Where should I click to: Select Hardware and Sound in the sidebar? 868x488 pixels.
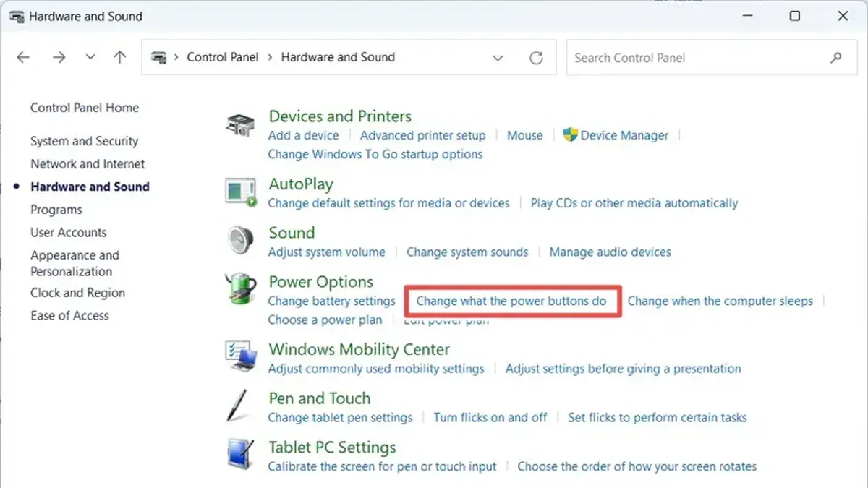(x=90, y=187)
